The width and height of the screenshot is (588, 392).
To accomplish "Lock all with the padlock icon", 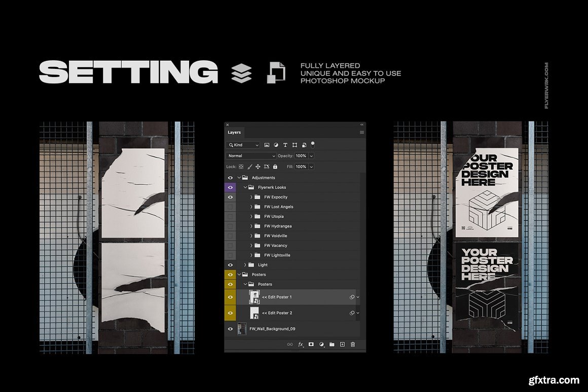I will click(x=275, y=167).
